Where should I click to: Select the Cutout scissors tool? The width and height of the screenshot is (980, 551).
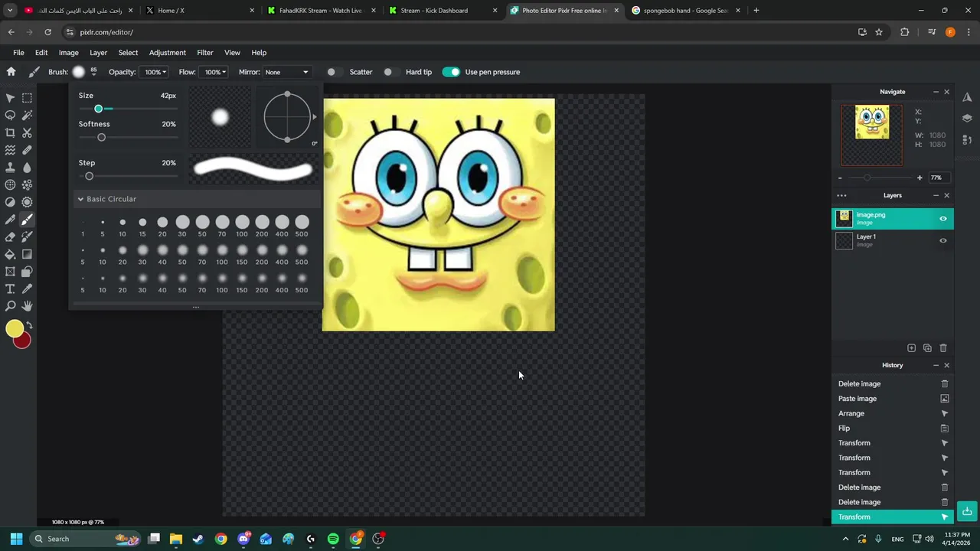pyautogui.click(x=27, y=133)
